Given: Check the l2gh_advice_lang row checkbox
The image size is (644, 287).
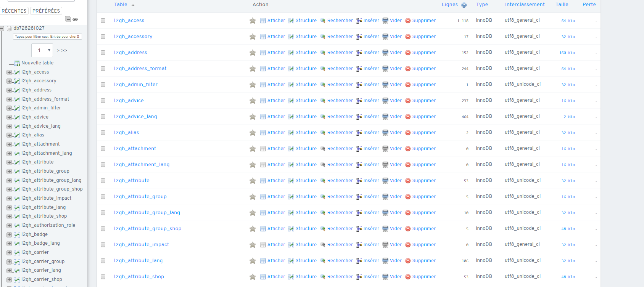Looking at the screenshot, I should (x=103, y=117).
